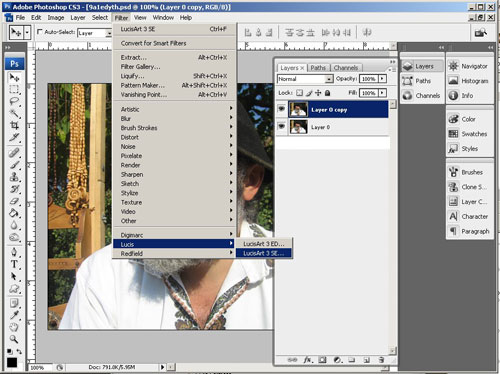Select the Zoom tool
Viewport: 500px width, 374px height.
(x=14, y=339)
